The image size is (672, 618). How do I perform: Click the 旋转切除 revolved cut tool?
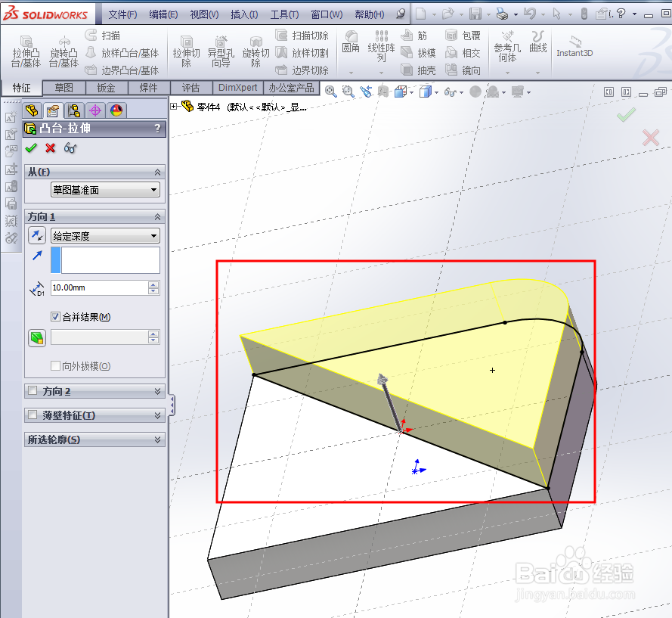[x=255, y=52]
